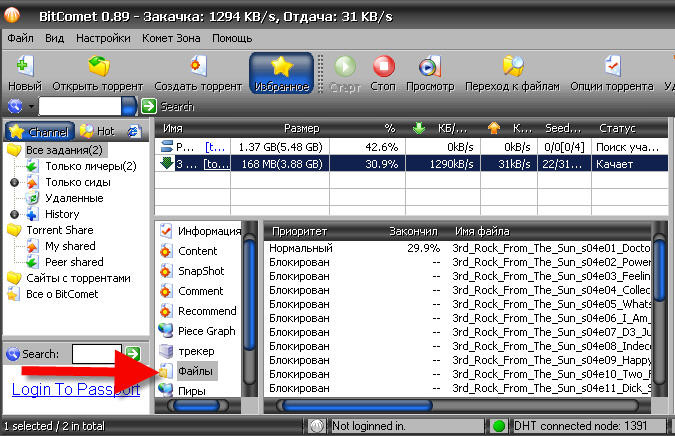This screenshot has height=436, width=675.
Task: Open Сайты с торрентами folder
Action: coord(78,278)
